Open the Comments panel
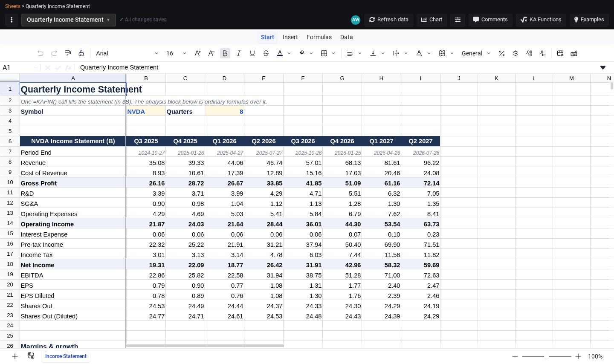This screenshot has height=364, width=614. point(490,20)
